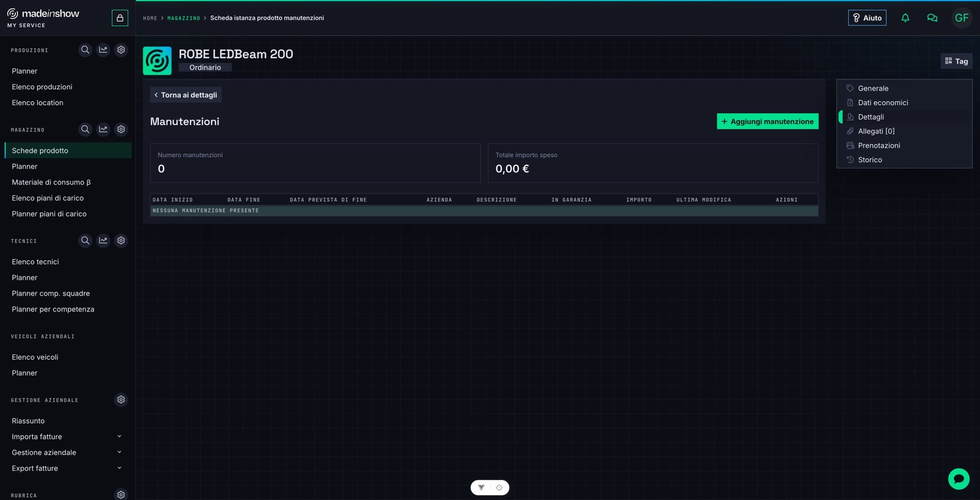Image resolution: width=980 pixels, height=500 pixels.
Task: Click the ROBE LEDBeam 200 product logo
Action: (157, 61)
